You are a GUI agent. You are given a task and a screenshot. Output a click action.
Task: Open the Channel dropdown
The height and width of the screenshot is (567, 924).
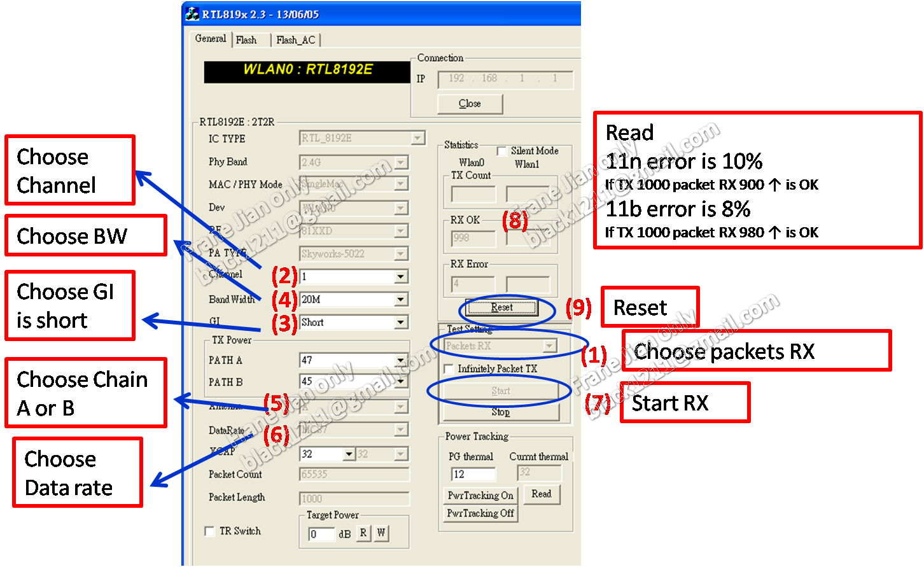pyautogui.click(x=401, y=277)
